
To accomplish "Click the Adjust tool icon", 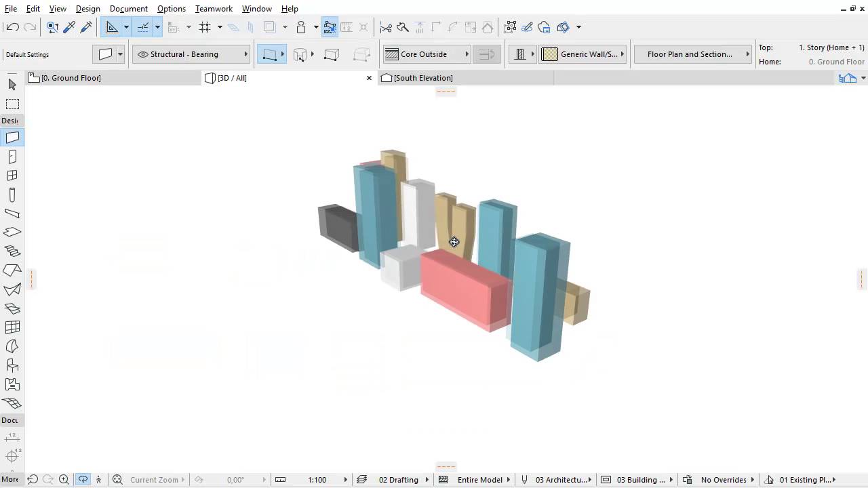I will pyautogui.click(x=403, y=27).
